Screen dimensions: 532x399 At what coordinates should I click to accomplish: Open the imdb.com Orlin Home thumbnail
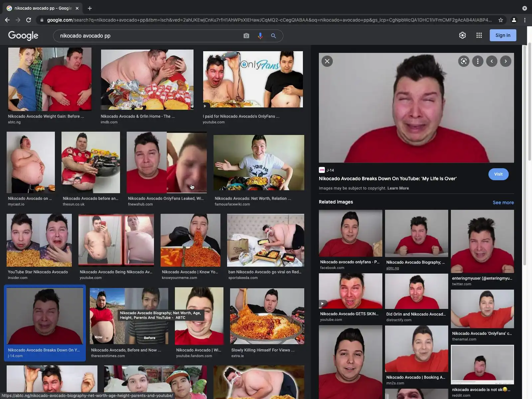[x=147, y=80]
